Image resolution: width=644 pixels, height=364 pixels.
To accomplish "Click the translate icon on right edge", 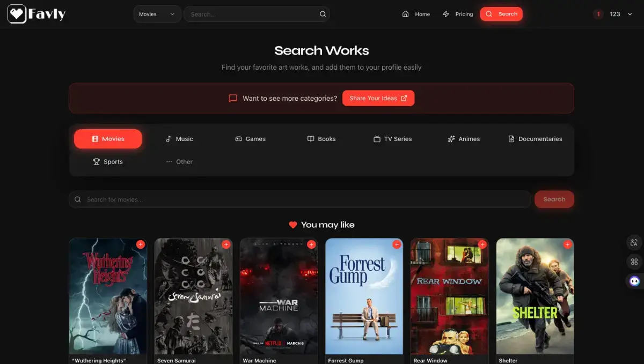I will (x=634, y=243).
